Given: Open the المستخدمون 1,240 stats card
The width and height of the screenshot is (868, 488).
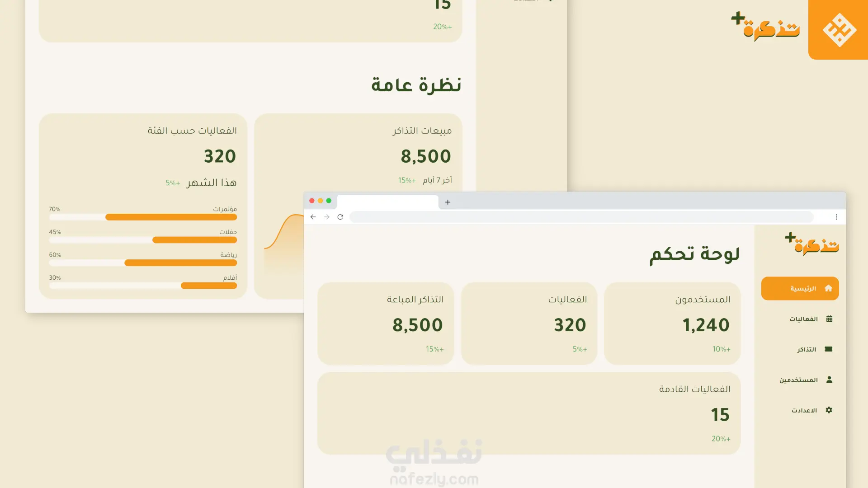Looking at the screenshot, I should (x=672, y=324).
